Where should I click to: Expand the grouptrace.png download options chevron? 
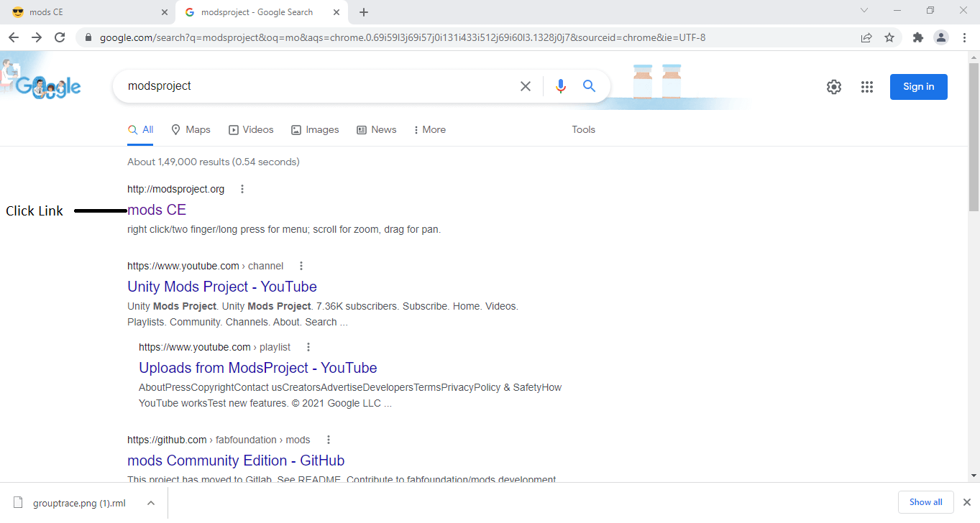150,503
